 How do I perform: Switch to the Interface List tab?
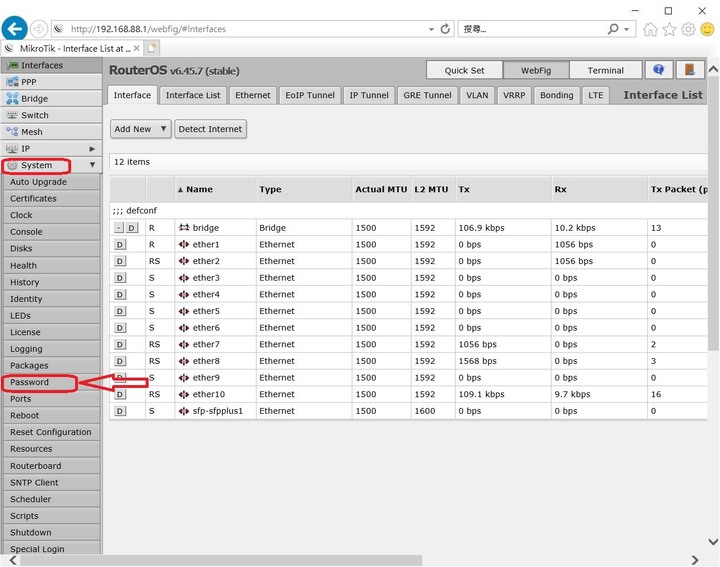[193, 95]
